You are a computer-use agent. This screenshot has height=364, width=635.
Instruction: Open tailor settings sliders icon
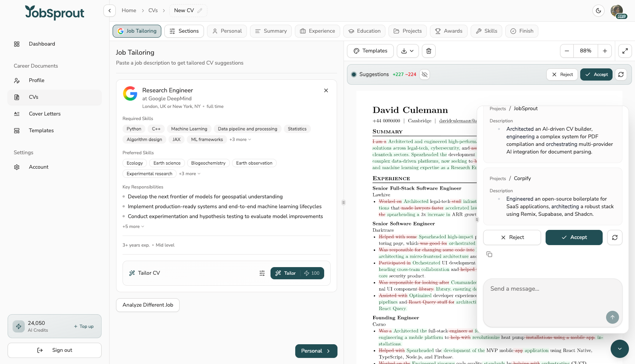262,273
